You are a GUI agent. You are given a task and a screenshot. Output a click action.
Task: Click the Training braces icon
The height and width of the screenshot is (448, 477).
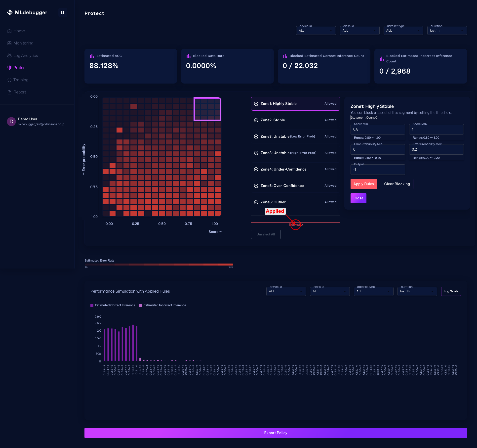(9, 80)
